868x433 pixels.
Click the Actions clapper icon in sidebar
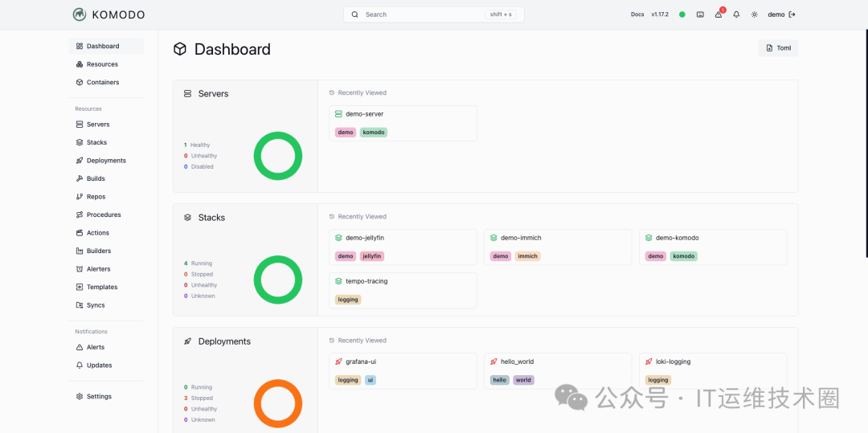(79, 233)
